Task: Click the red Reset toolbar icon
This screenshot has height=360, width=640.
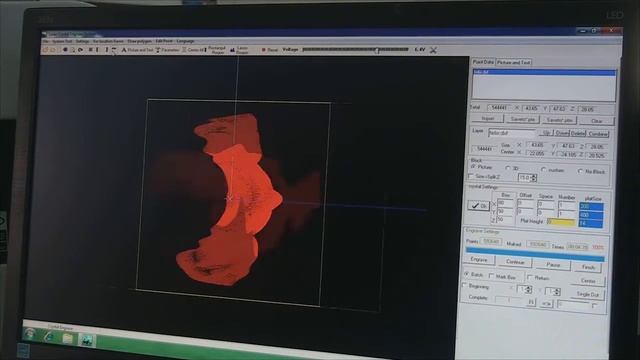Action: [x=269, y=50]
